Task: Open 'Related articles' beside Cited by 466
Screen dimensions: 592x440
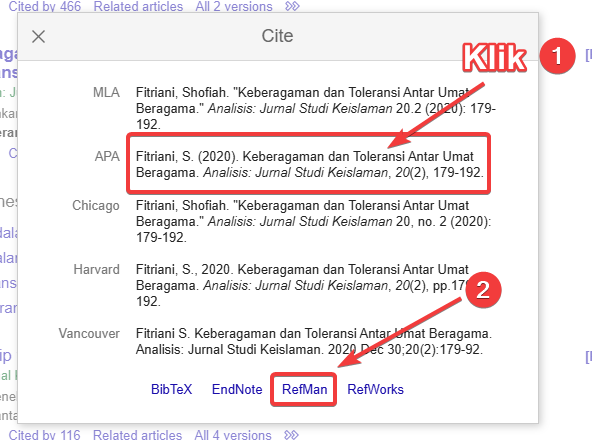Action: 138,6
